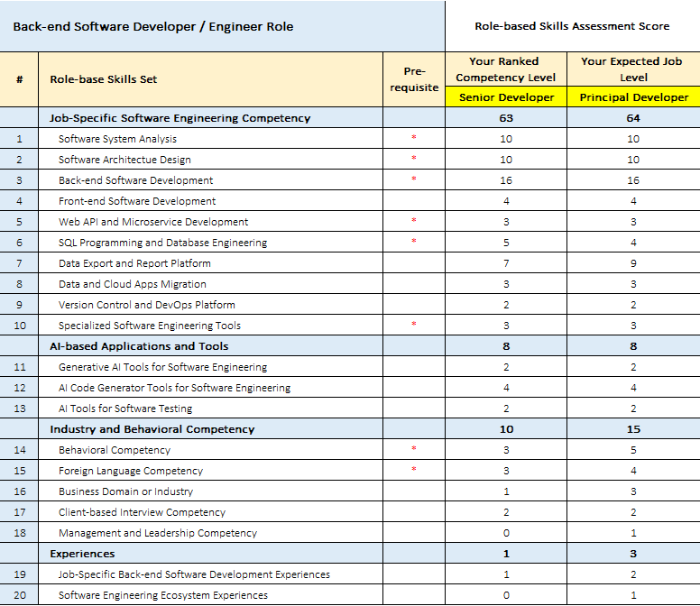Click the prerequisite asterisk for Software System Analysis

(414, 138)
